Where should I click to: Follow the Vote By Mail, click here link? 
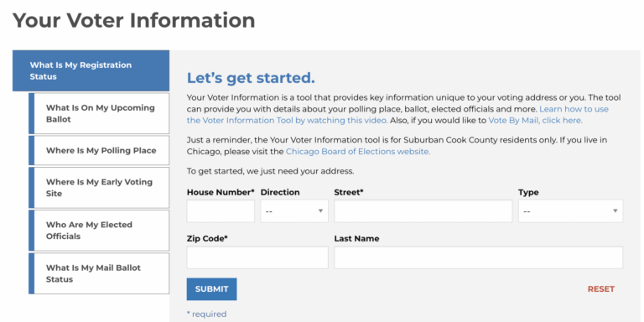pyautogui.click(x=535, y=121)
